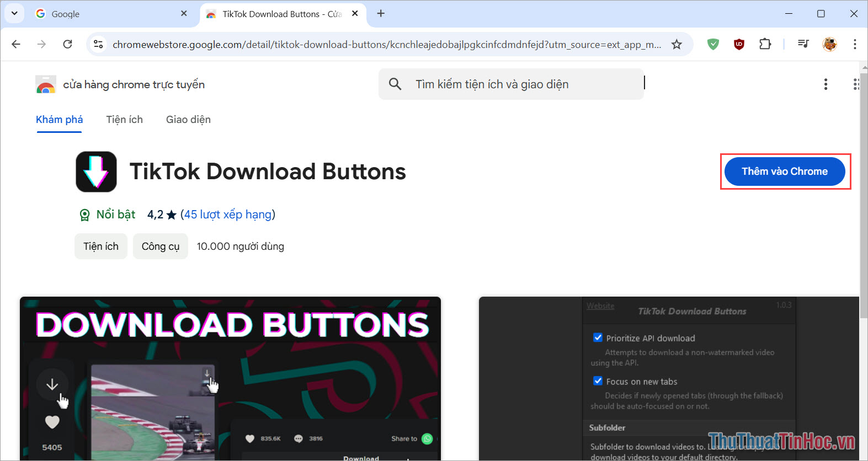Screen dimensions: 868x461
Task: Bookmark this page with the star icon
Action: point(677,45)
